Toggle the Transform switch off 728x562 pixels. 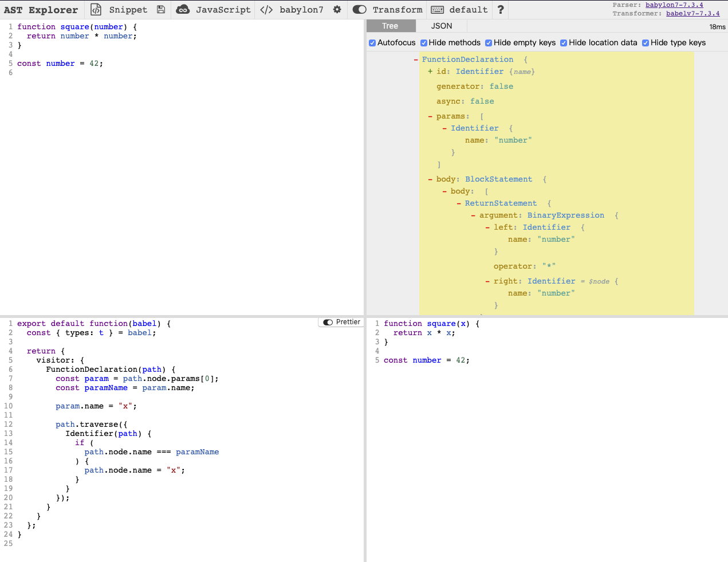(359, 10)
